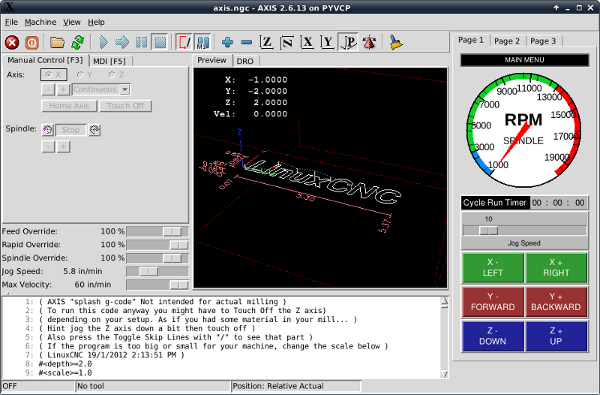Run the program with play icon
The height and width of the screenshot is (395, 600).
point(103,42)
